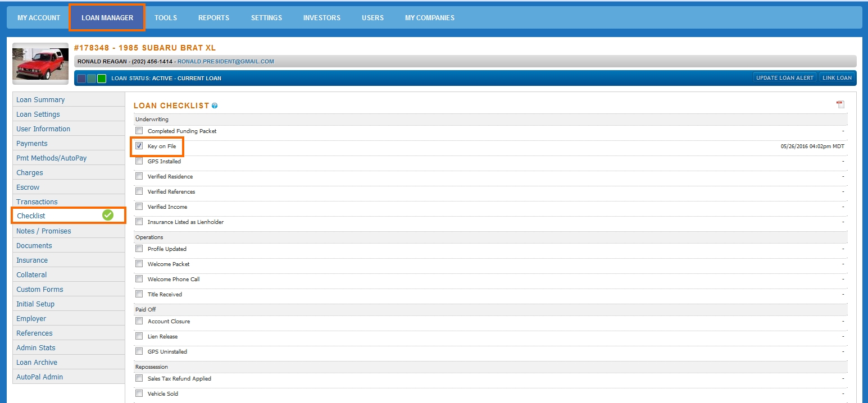View the Transactions page
Viewport: 868px width, 403px height.
coord(69,202)
